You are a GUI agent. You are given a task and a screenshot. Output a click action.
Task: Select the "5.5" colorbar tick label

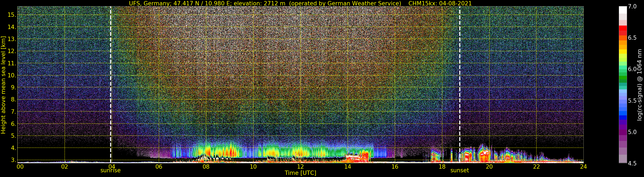[632, 101]
